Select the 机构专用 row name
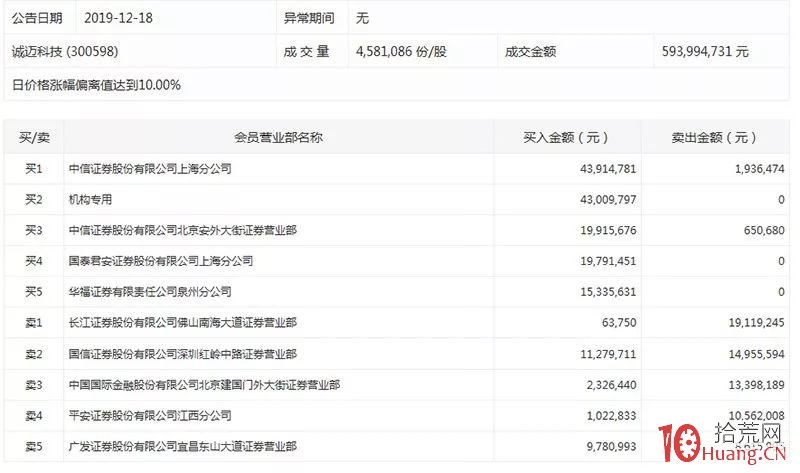 click(90, 200)
